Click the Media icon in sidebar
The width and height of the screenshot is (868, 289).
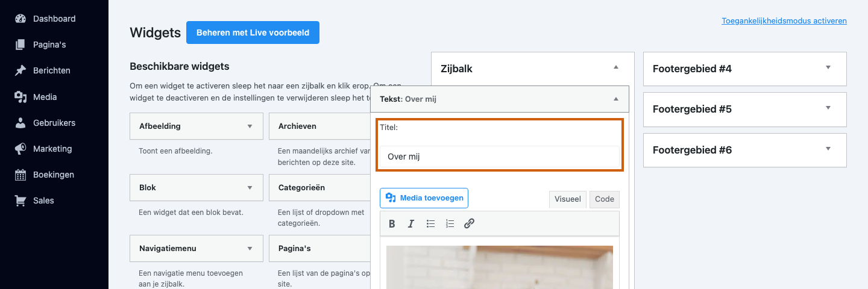point(20,96)
